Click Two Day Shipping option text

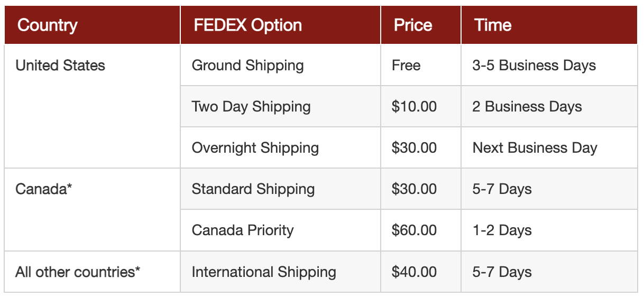251,106
